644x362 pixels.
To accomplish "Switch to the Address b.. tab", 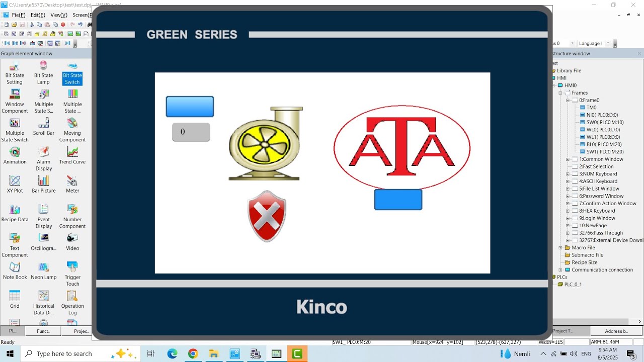I will (x=616, y=331).
